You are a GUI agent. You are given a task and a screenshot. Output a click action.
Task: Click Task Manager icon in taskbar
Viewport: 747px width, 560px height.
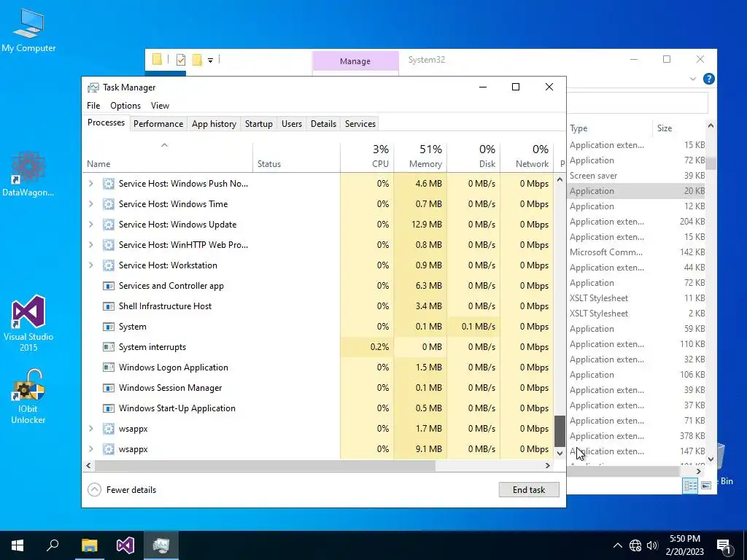coord(161,545)
